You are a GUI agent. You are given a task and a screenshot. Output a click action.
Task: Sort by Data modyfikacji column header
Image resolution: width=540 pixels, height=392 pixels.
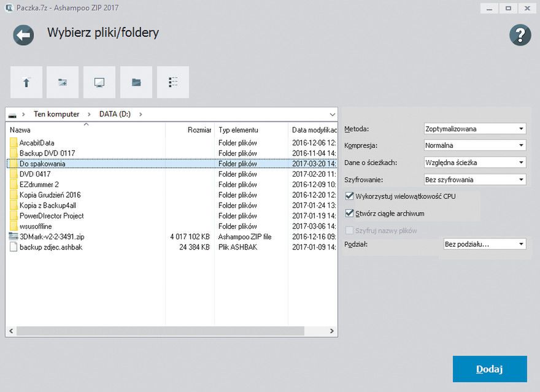313,130
